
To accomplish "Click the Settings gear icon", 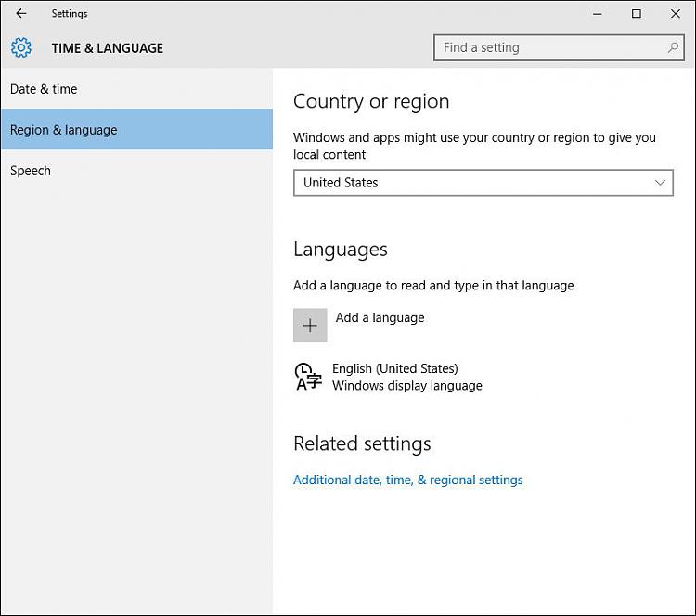I will coord(21,48).
